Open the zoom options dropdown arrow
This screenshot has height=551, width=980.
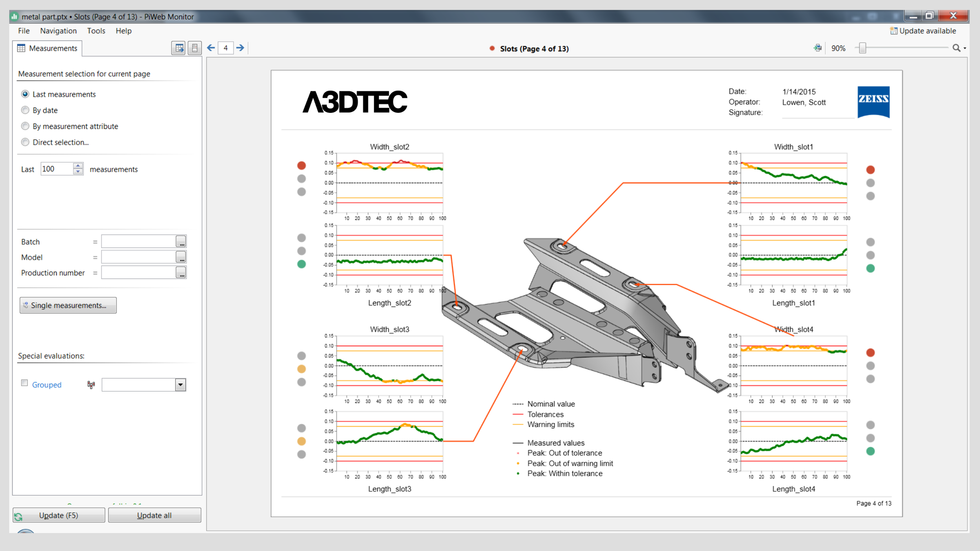pyautogui.click(x=965, y=48)
